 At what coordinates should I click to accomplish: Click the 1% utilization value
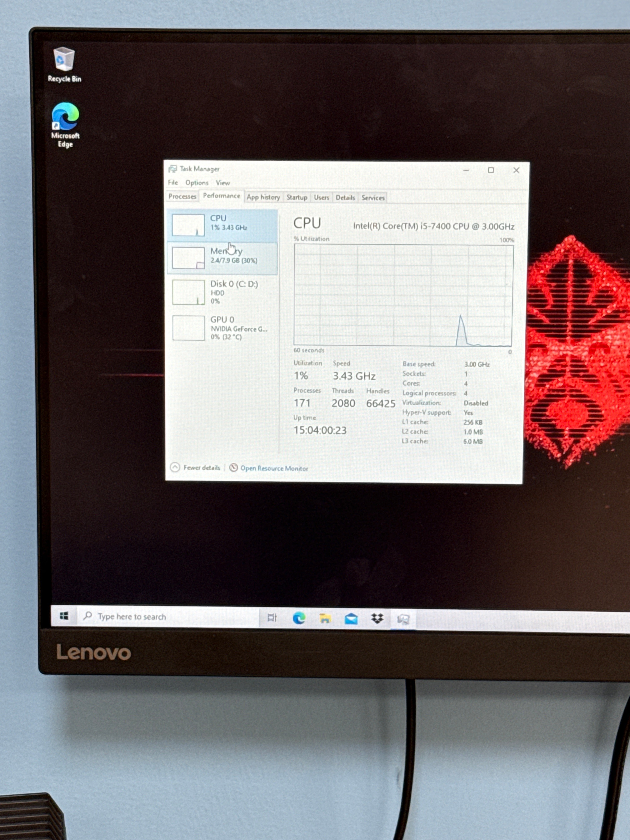[301, 376]
